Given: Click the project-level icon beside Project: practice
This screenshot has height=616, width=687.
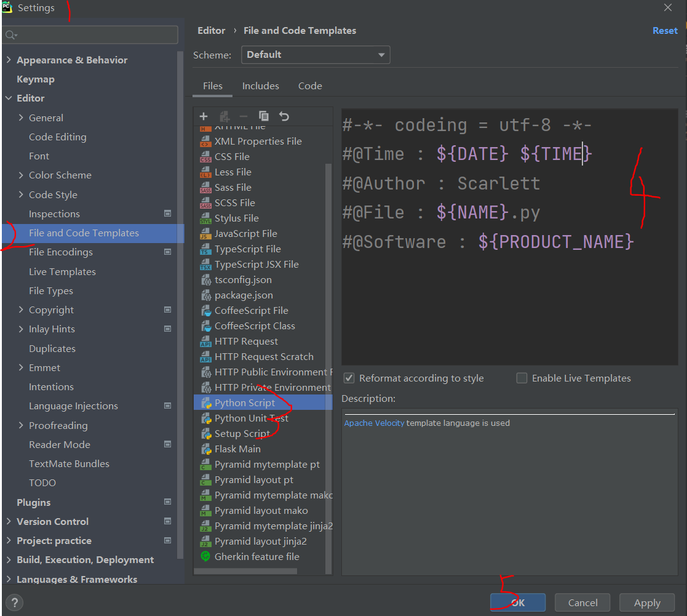Looking at the screenshot, I should click(167, 540).
